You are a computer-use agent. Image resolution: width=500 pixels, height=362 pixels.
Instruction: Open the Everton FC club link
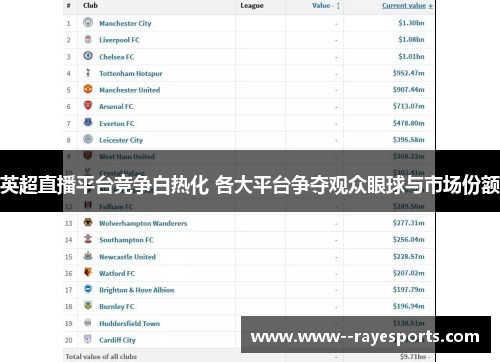117,123
